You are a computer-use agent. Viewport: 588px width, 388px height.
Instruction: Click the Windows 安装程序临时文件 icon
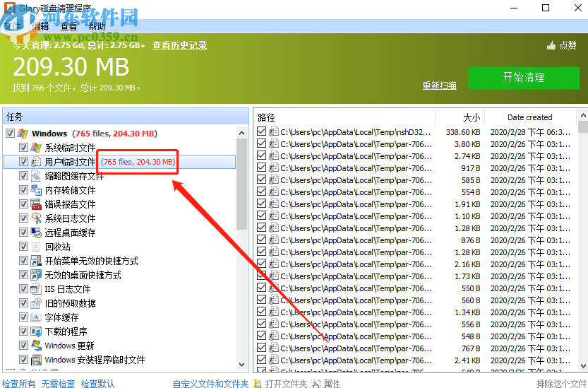click(x=36, y=360)
